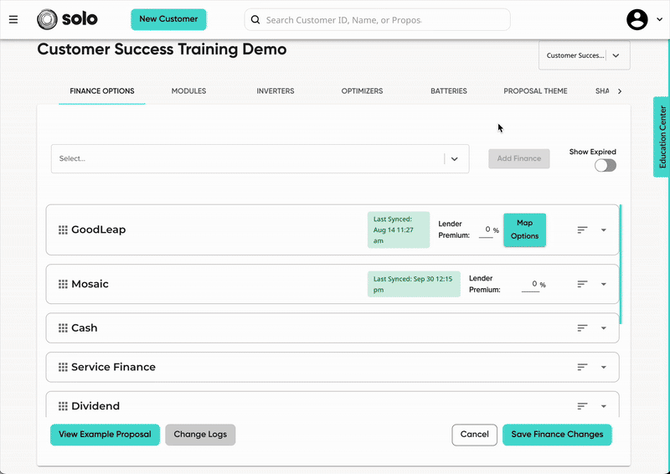Click the GoodLeap Lender Premium field
The height and width of the screenshot is (474, 670).
(x=486, y=230)
